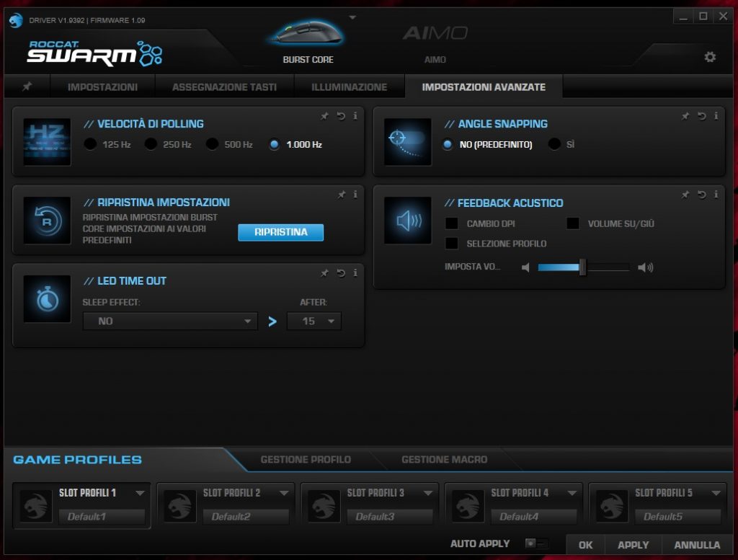738x560 pixels.
Task: Click the Apply button
Action: 633,545
